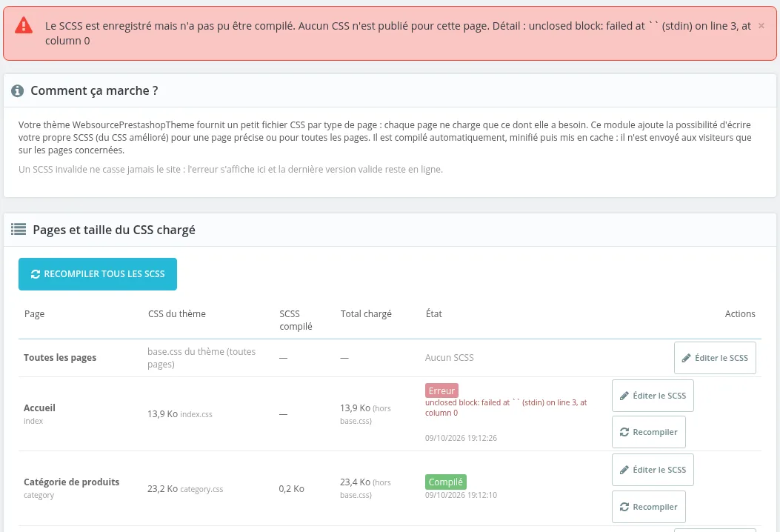
Task: Recompile the Catégorie de produits SCSS
Action: pyautogui.click(x=649, y=507)
